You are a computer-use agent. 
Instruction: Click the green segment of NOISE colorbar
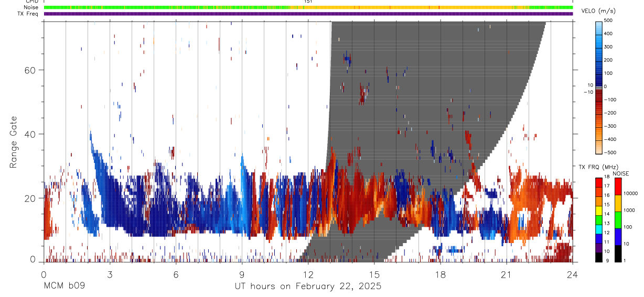tap(617, 219)
